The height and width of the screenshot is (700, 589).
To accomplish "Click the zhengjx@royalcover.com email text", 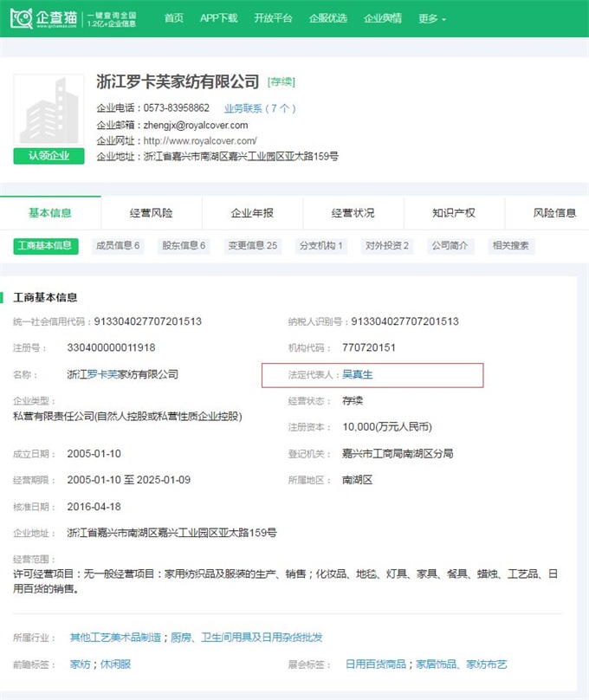I will 196,126.
